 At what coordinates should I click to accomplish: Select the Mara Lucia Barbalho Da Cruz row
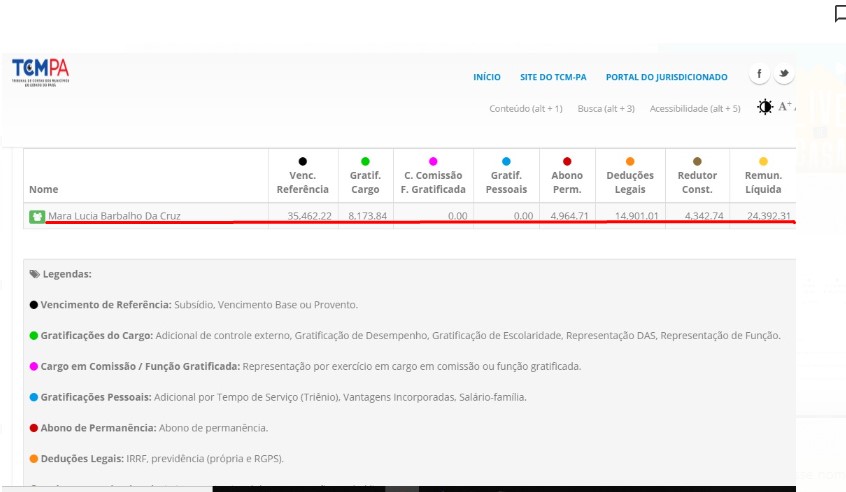pos(114,216)
